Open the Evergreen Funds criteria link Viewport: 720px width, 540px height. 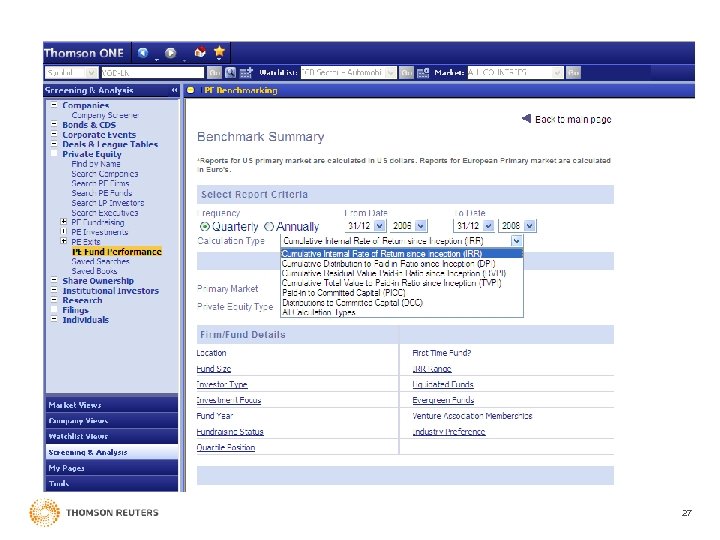click(443, 400)
